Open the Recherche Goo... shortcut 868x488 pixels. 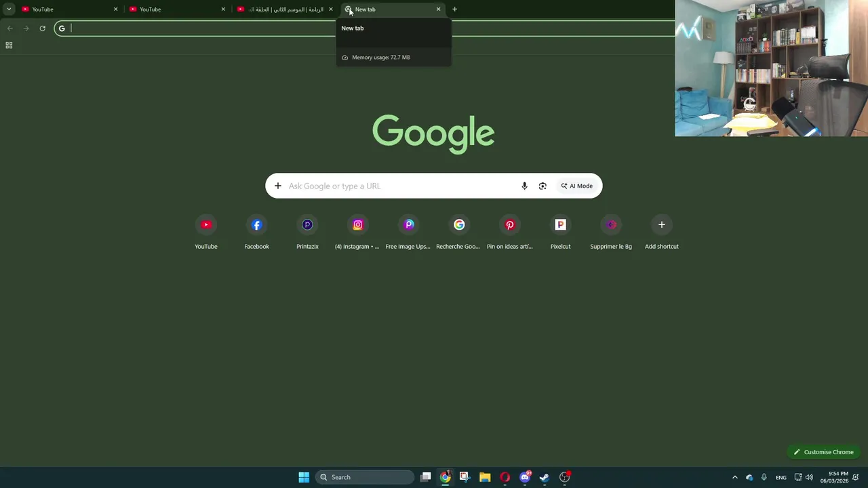(459, 232)
